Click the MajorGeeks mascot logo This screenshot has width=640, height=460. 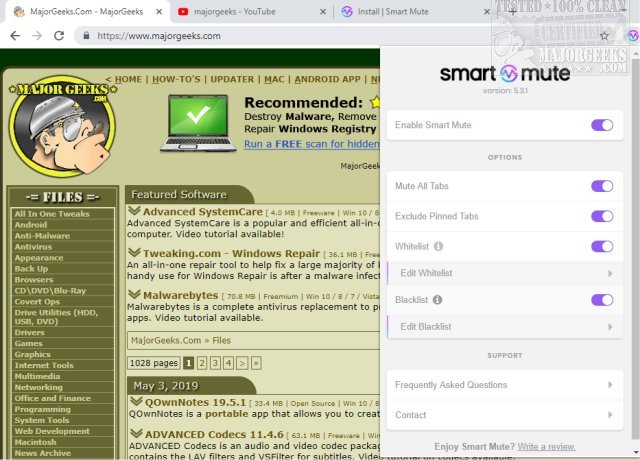coord(62,126)
